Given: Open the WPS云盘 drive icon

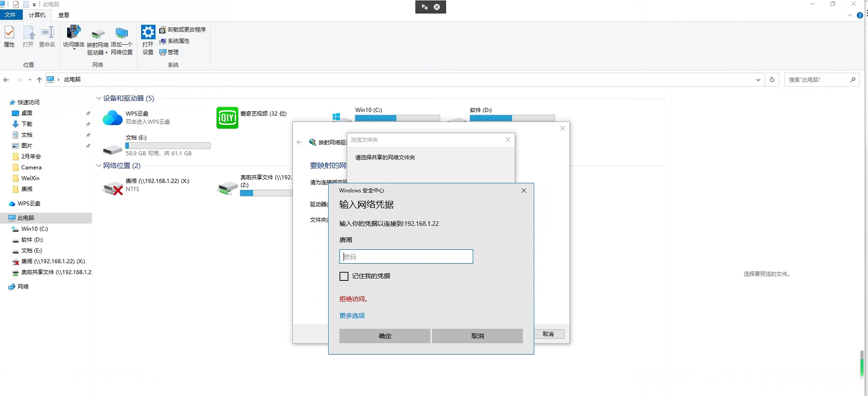Looking at the screenshot, I should 112,118.
